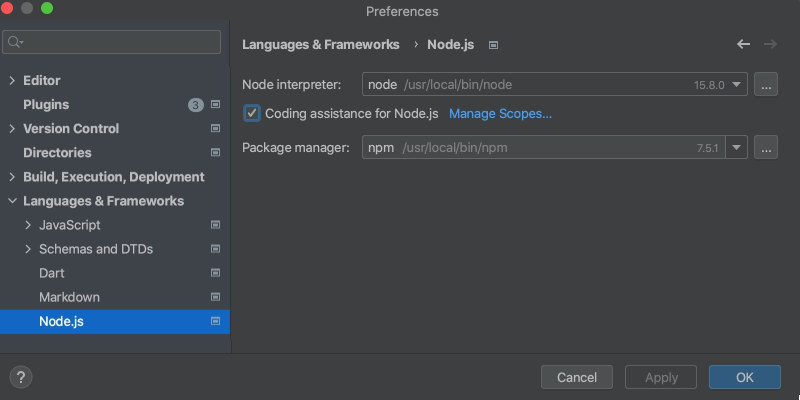Click the project-level icon beside Directories

point(215,153)
